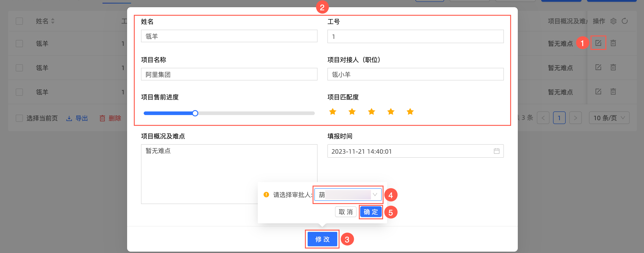This screenshot has height=253, width=644.
Task: Toggle the select-all checkbox in the table header
Action: [19, 21]
